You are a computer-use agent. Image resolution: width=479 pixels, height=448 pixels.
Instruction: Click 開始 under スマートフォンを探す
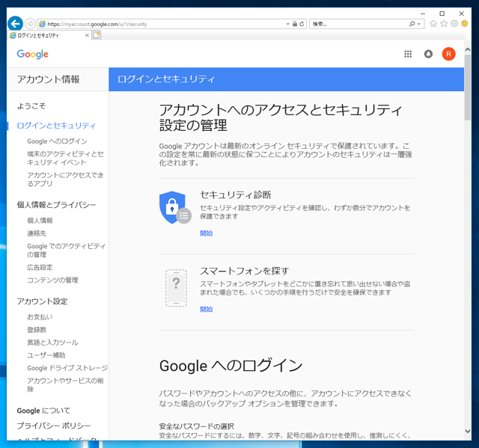(207, 310)
